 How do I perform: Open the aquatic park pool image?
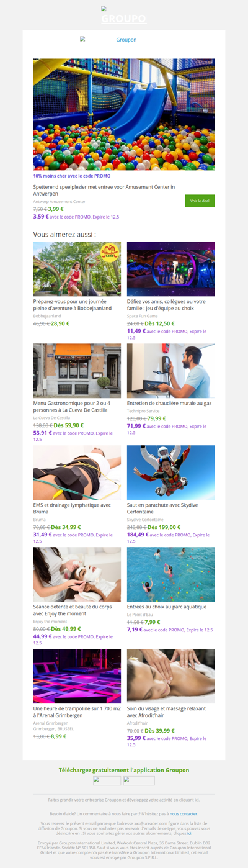(x=171, y=574)
